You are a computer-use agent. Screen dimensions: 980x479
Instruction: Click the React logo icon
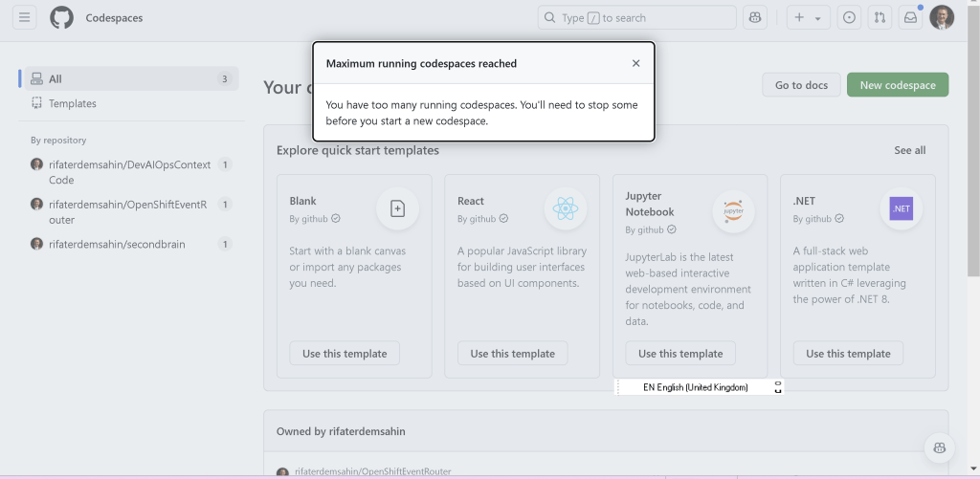point(565,209)
